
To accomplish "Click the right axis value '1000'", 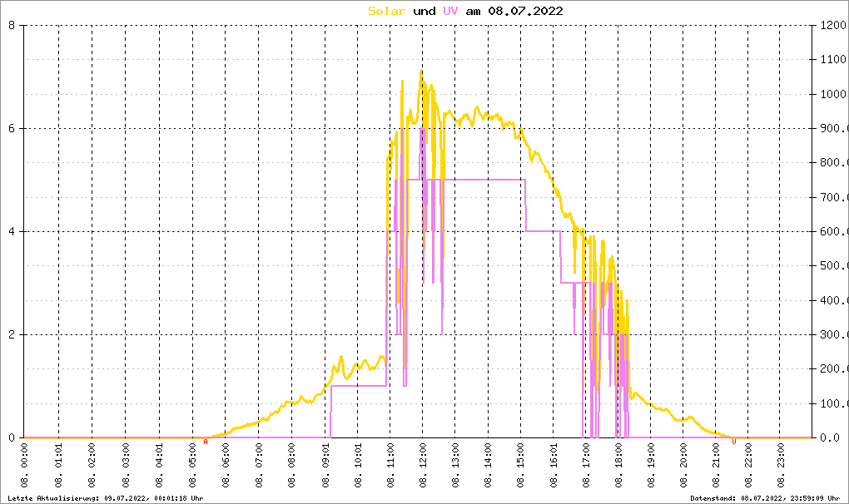I will coord(833,94).
